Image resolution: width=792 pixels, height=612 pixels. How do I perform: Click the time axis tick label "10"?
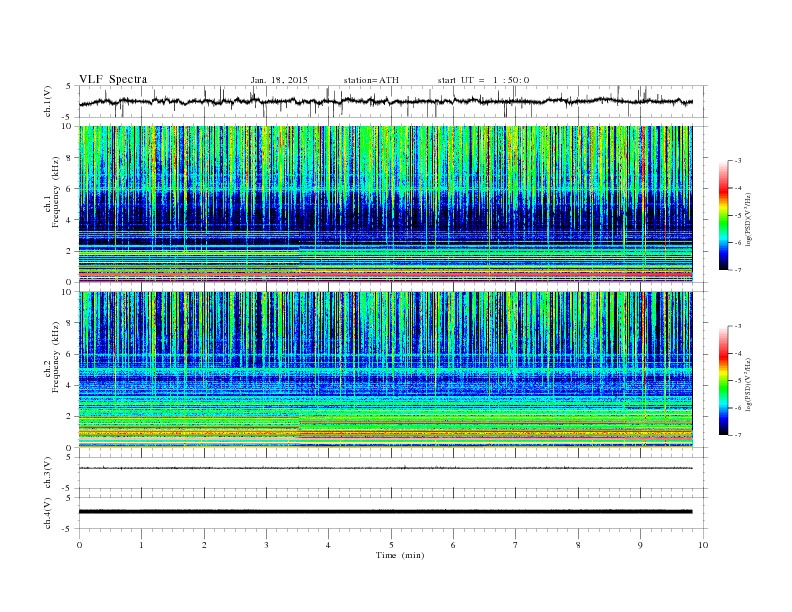tap(703, 545)
